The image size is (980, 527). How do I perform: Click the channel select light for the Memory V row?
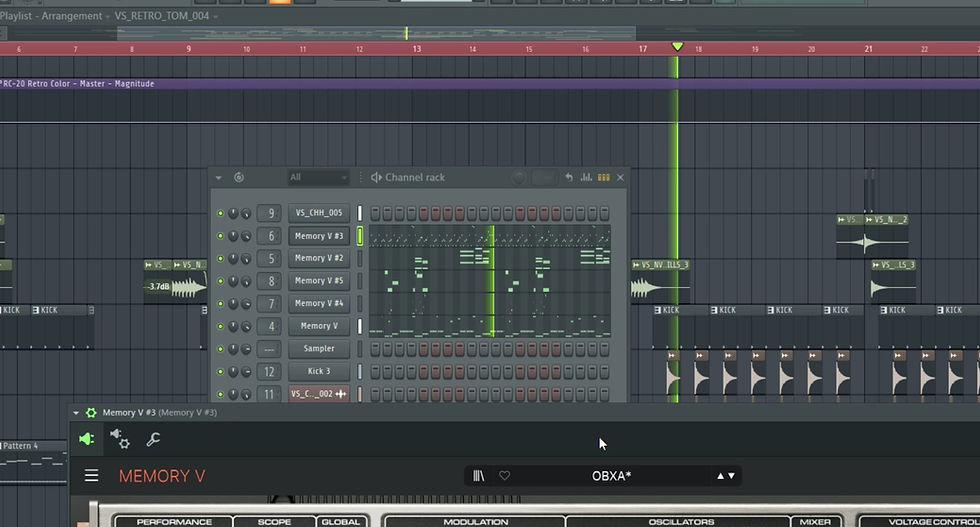pos(359,326)
